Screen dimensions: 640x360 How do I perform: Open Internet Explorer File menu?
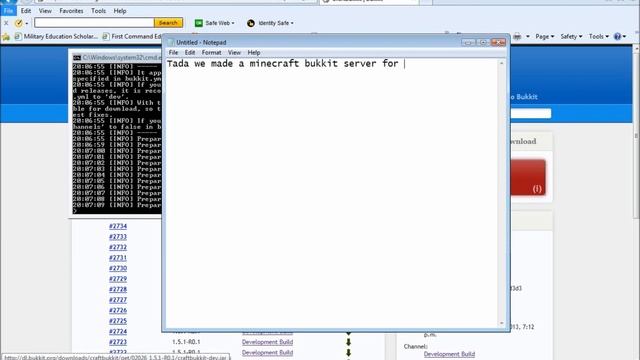tap(9, 11)
